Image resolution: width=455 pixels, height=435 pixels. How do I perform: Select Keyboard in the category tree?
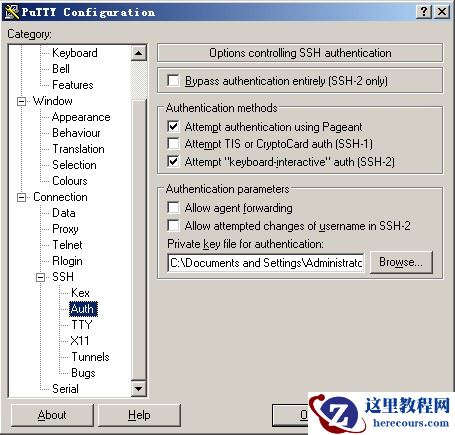[75, 53]
